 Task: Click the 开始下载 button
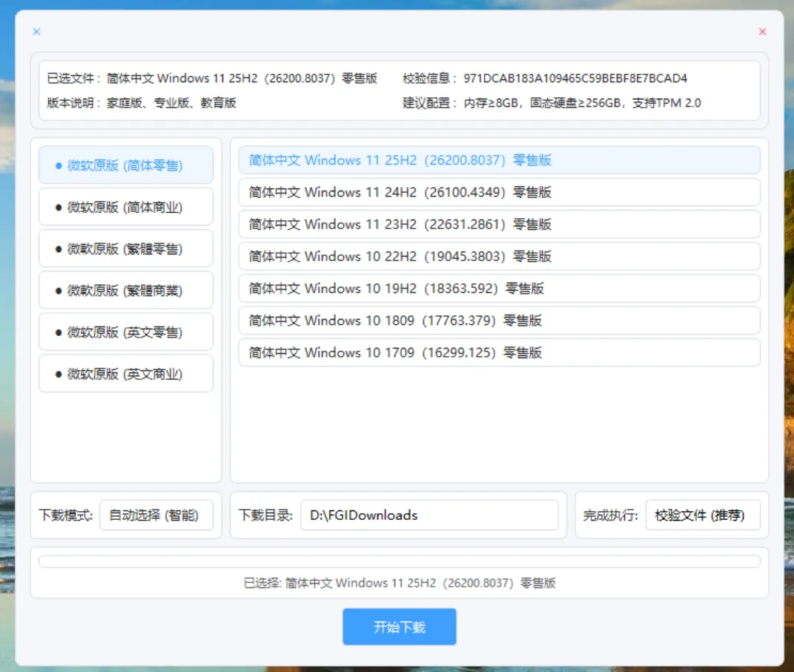pos(399,627)
